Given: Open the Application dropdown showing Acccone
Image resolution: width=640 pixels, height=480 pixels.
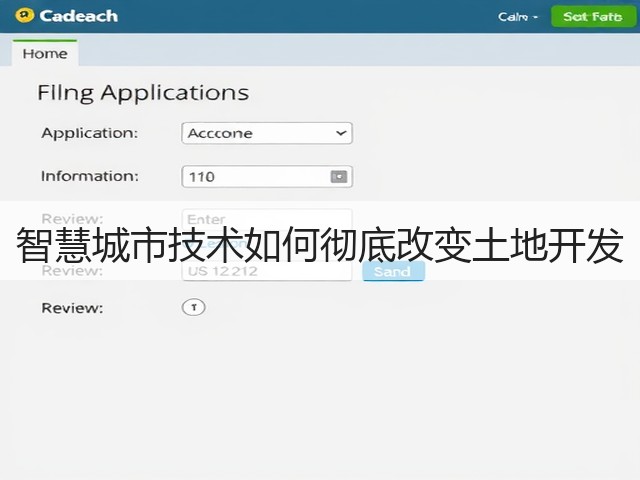Looking at the screenshot, I should pyautogui.click(x=267, y=133).
